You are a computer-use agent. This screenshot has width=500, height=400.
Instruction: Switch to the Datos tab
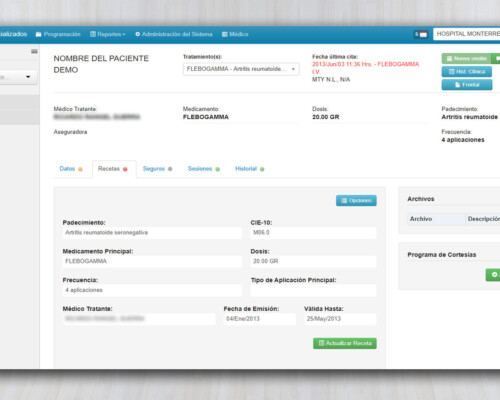71,169
